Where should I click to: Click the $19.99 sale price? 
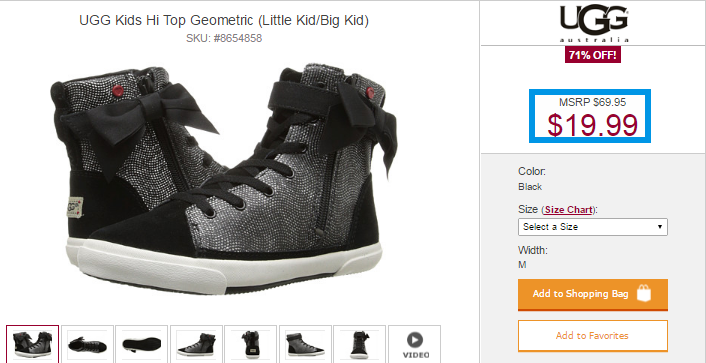592,125
